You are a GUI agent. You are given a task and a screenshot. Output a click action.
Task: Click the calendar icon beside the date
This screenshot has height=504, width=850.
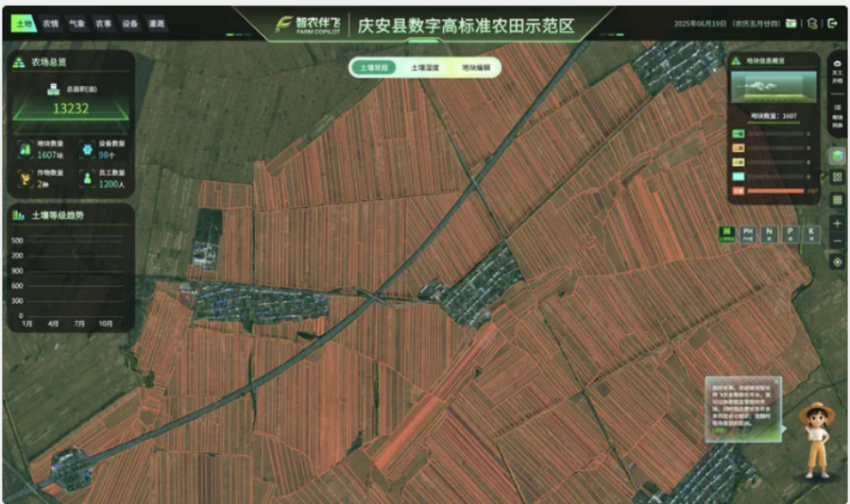click(791, 24)
